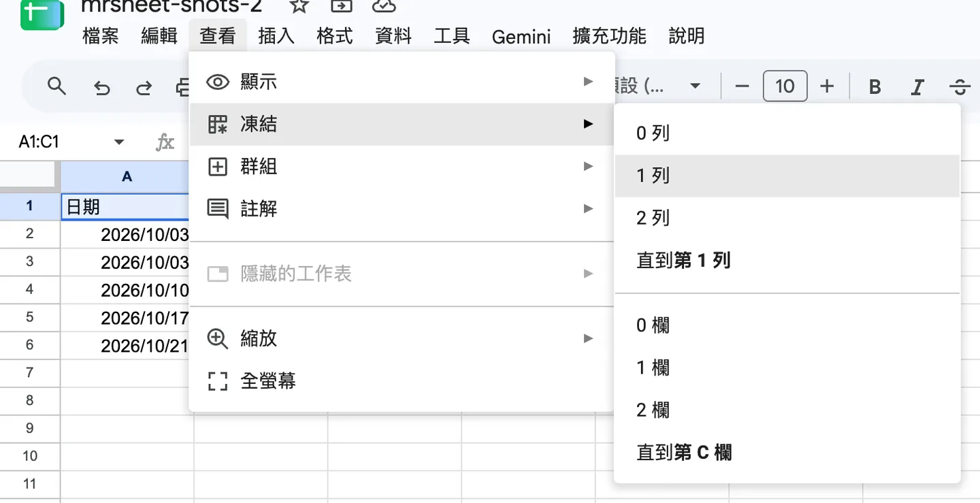Click the font size field showing 10
Viewport: 980px width, 503px height.
(x=785, y=86)
